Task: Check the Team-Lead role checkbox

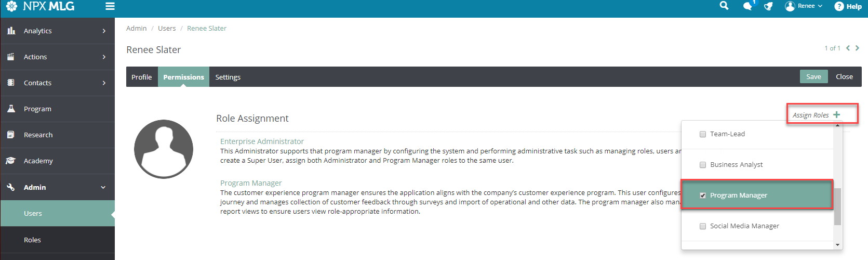Action: tap(703, 134)
